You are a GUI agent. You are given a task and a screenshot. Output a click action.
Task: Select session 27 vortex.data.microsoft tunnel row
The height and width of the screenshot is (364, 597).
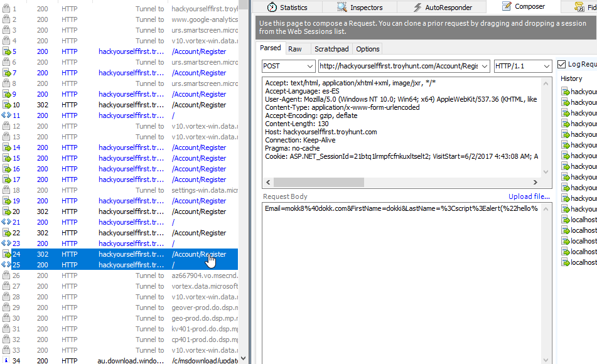120,286
